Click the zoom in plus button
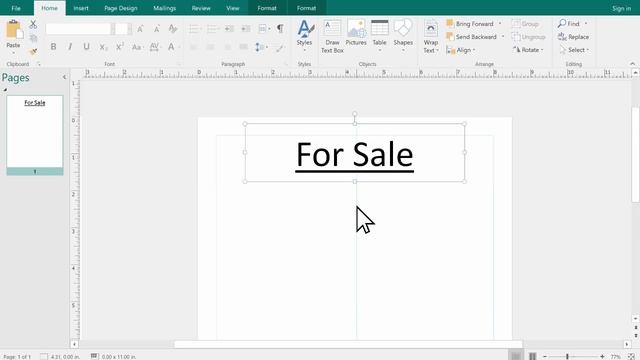Image resolution: width=640 pixels, height=360 pixels. (x=602, y=356)
